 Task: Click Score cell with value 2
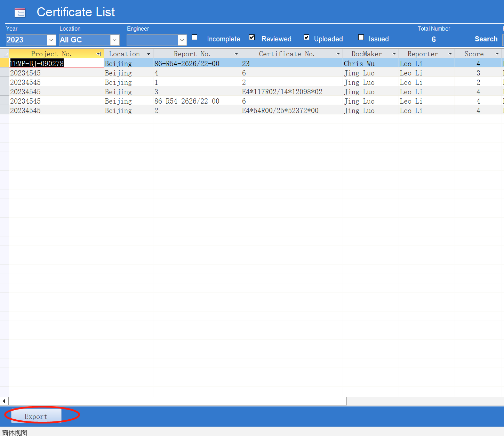(478, 82)
